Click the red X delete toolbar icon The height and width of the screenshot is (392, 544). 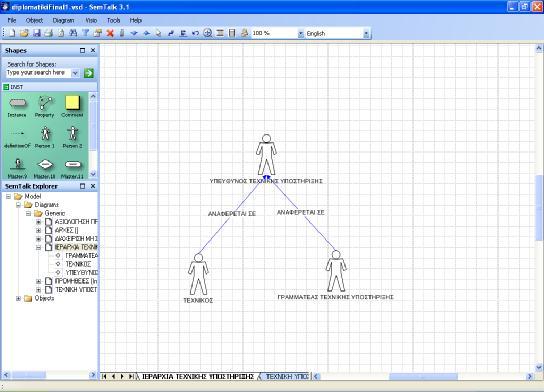pos(110,33)
